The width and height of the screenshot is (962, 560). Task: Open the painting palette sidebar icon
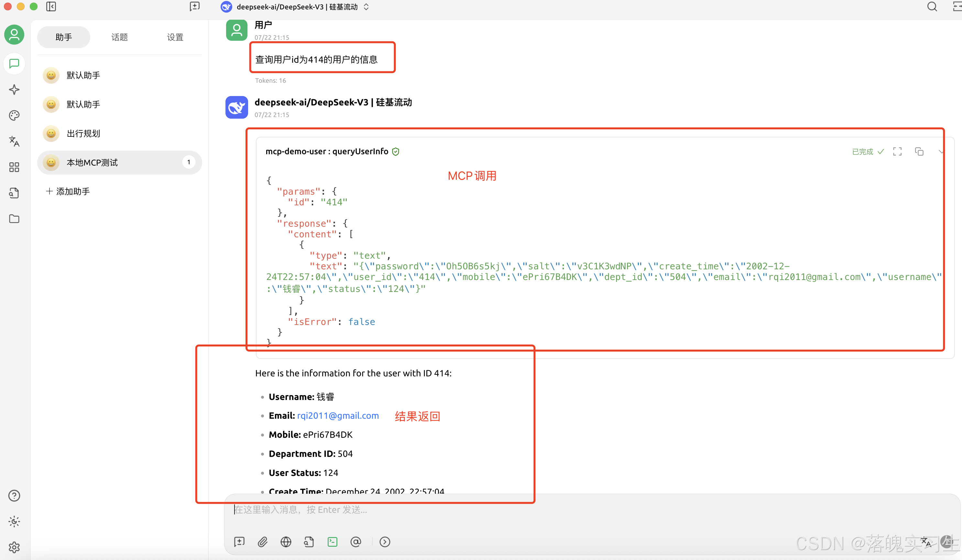[14, 115]
